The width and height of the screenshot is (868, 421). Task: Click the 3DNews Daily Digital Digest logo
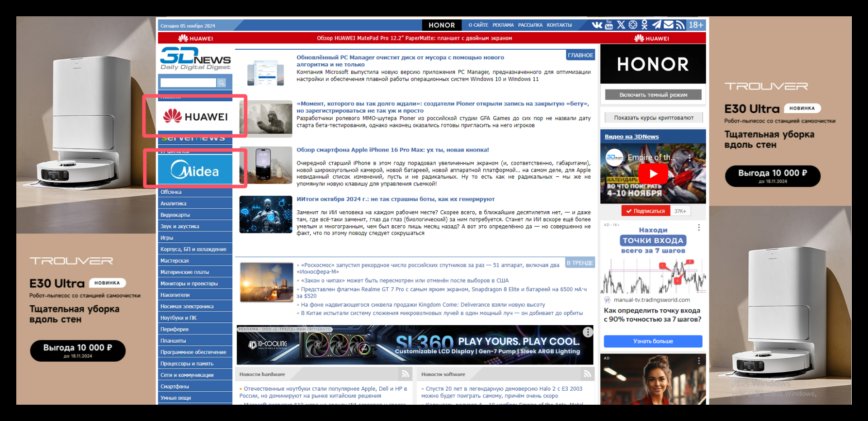point(195,59)
